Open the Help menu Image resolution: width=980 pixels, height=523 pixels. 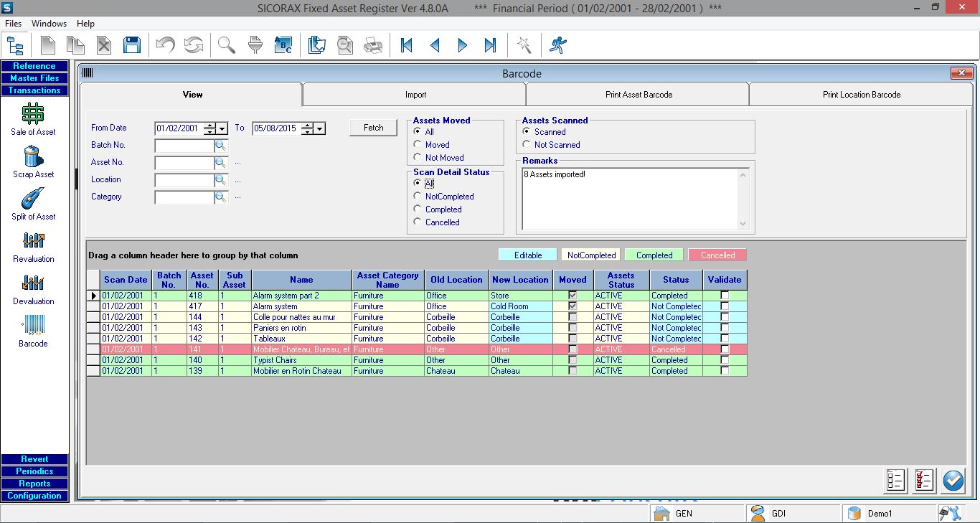85,24
